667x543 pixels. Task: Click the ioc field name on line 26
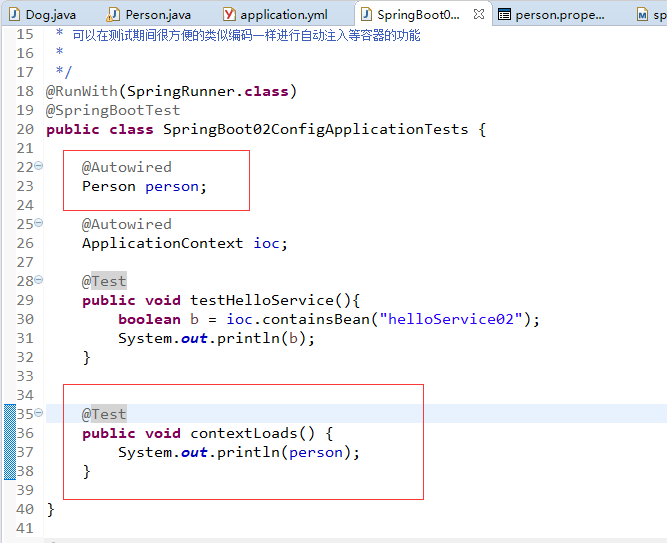(266, 243)
